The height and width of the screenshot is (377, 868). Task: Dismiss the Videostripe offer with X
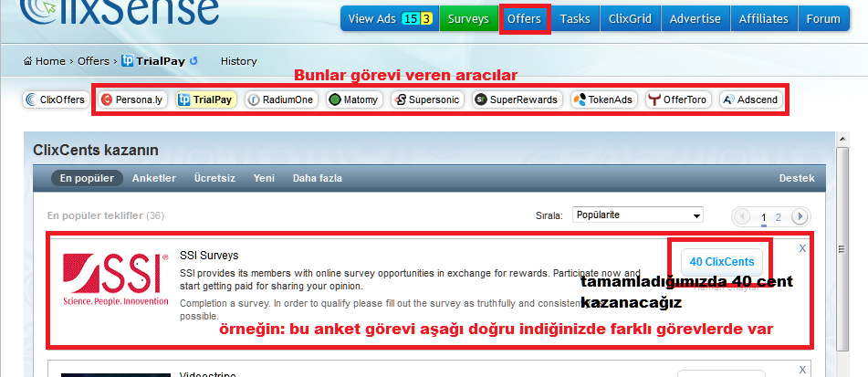pyautogui.click(x=802, y=370)
